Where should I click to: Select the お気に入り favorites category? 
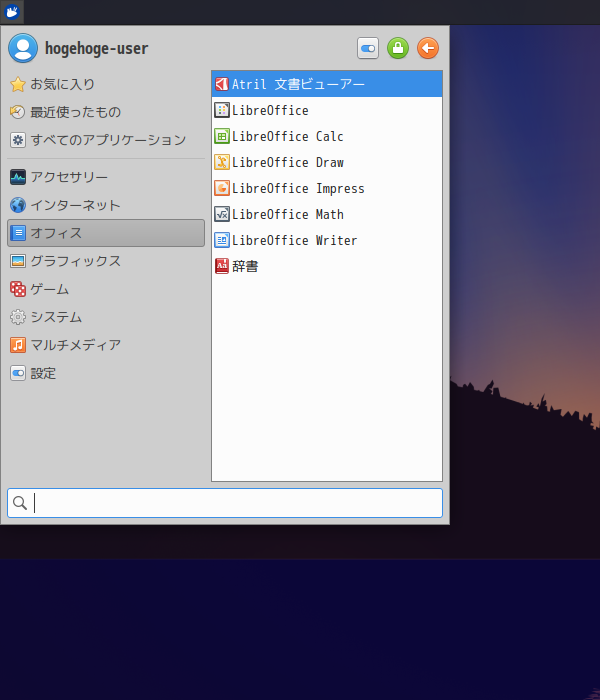pyautogui.click(x=106, y=84)
